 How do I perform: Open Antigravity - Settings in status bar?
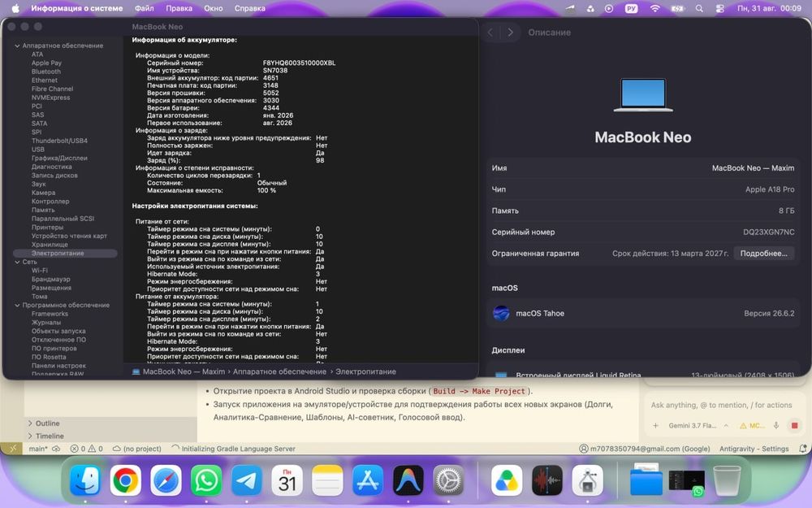click(754, 449)
